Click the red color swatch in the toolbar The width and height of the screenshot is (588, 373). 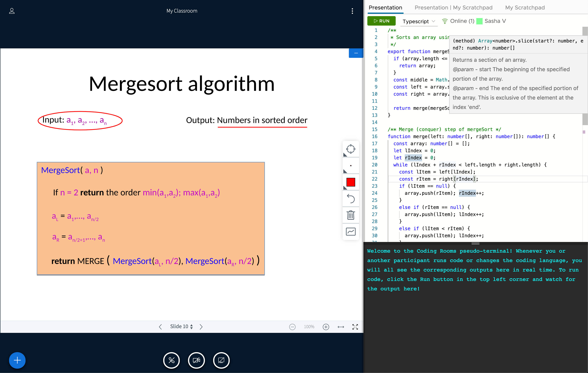[351, 182]
